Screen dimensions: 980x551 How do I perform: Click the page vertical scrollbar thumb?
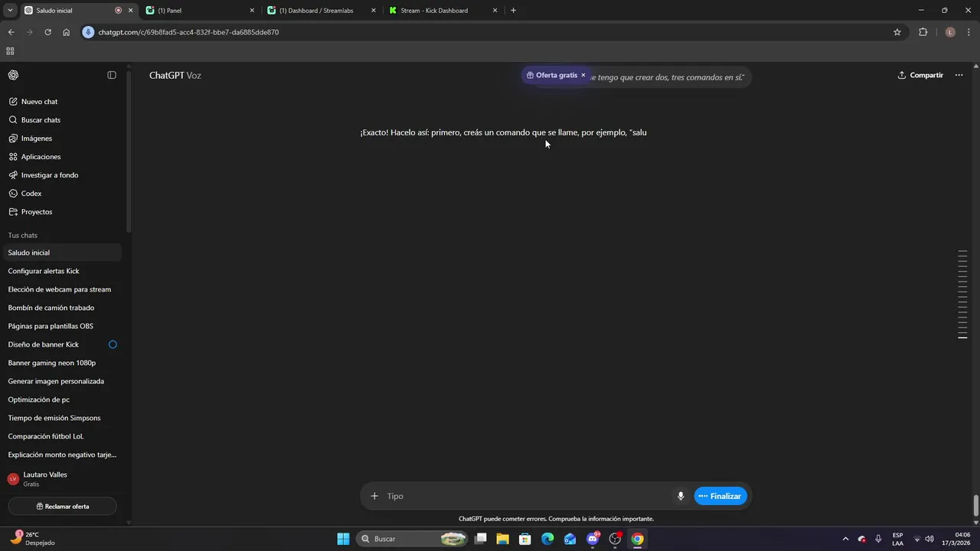click(x=975, y=506)
